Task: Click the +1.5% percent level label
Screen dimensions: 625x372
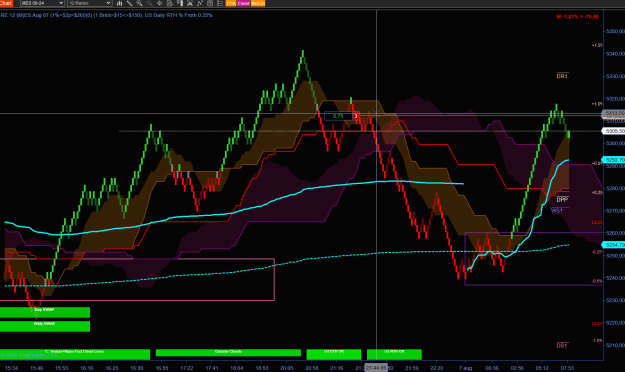Action: coord(597,45)
